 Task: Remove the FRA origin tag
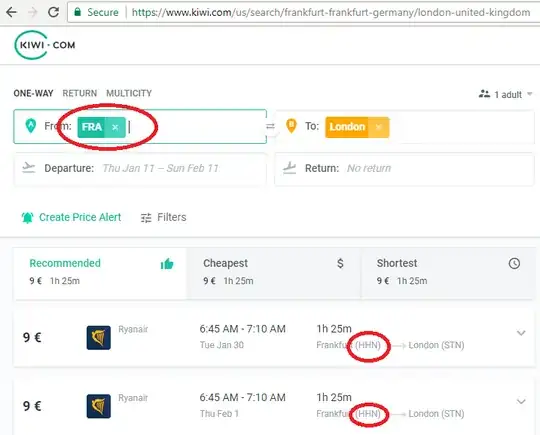[115, 127]
